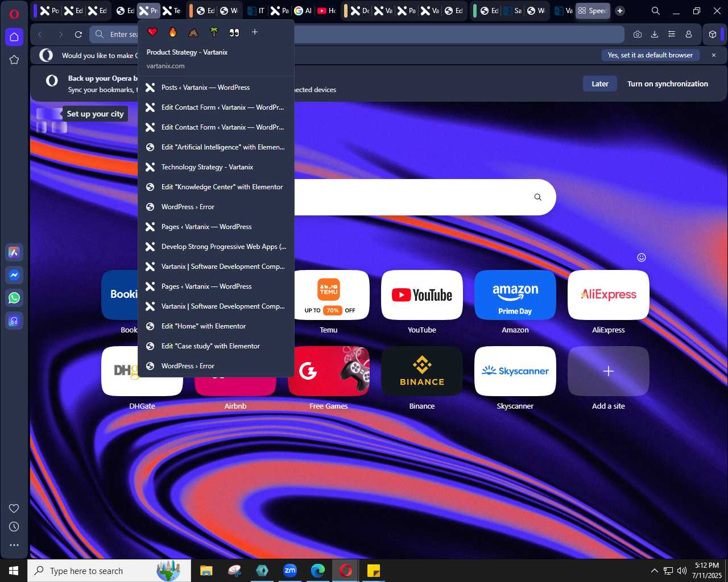Screen dimensions: 728x582
Task: Click the smiley feedback icon above tiles
Action: (x=642, y=257)
